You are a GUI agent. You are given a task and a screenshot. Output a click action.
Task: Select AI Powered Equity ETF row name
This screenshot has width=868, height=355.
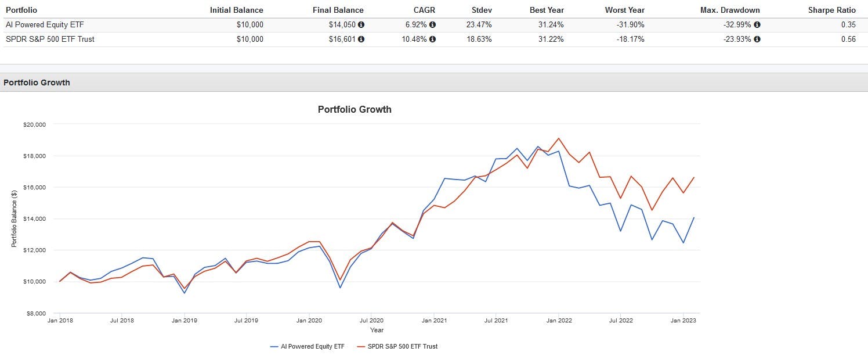click(41, 25)
